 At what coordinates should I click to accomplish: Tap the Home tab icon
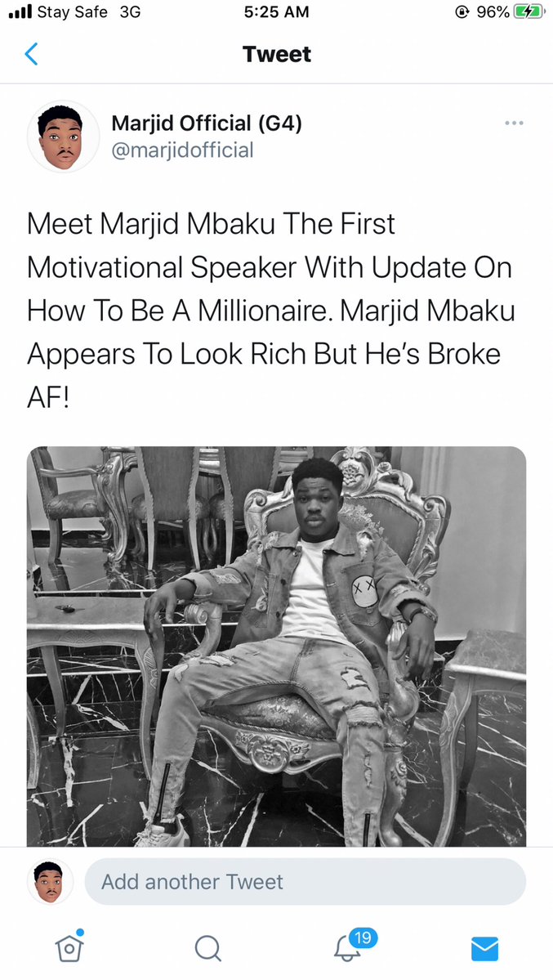69,946
